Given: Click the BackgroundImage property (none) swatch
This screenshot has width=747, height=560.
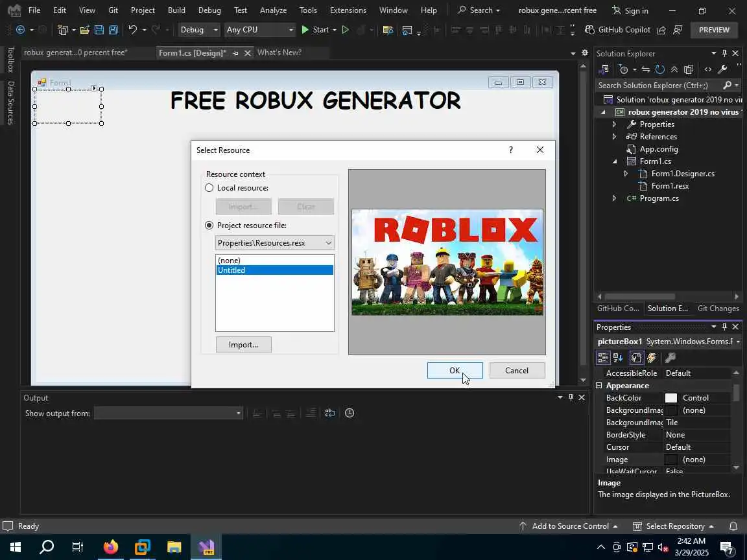Looking at the screenshot, I should pyautogui.click(x=670, y=410).
